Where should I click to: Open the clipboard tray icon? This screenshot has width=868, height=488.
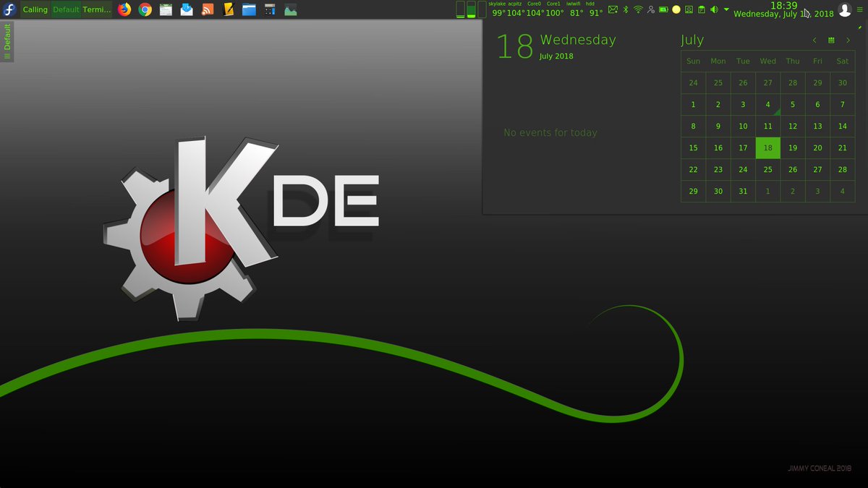coord(701,9)
